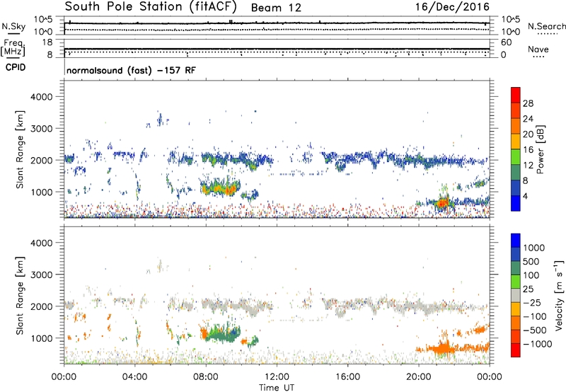
Task: Click the 'N.Search' legend label
Action: 546,26
